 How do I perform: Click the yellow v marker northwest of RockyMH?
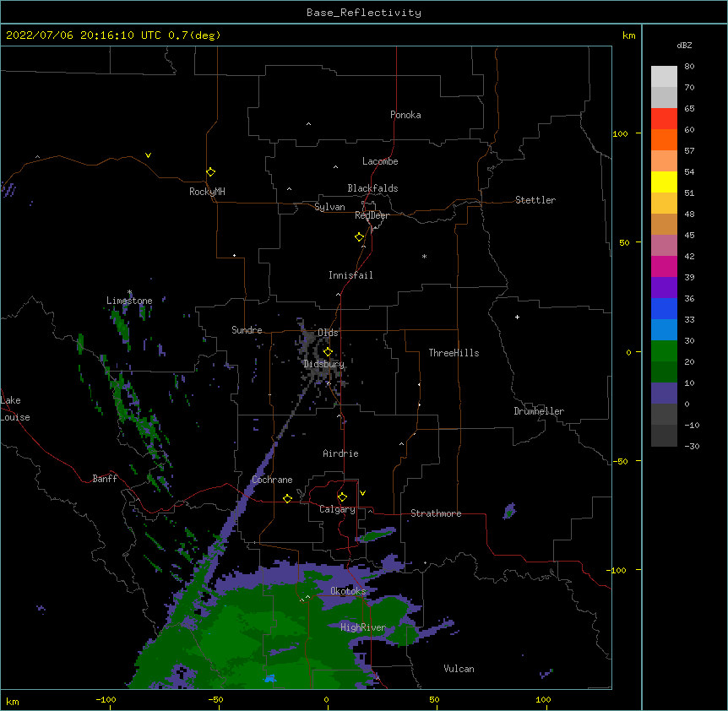(148, 155)
